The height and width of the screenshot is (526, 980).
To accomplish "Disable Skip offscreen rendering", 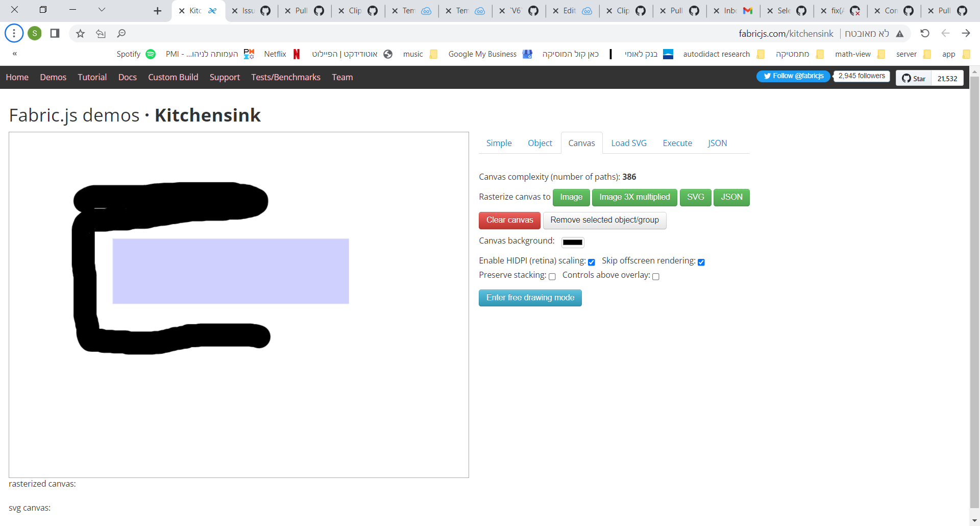I will point(701,262).
